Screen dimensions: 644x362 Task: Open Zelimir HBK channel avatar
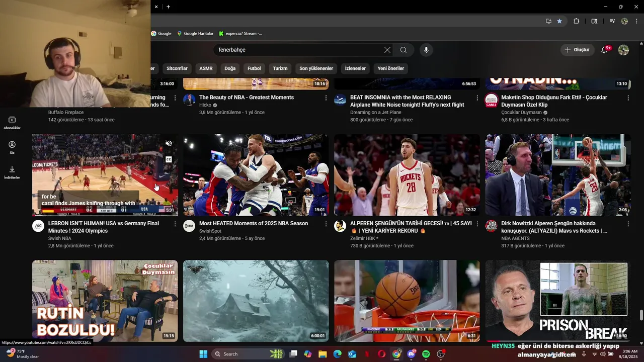tap(340, 226)
